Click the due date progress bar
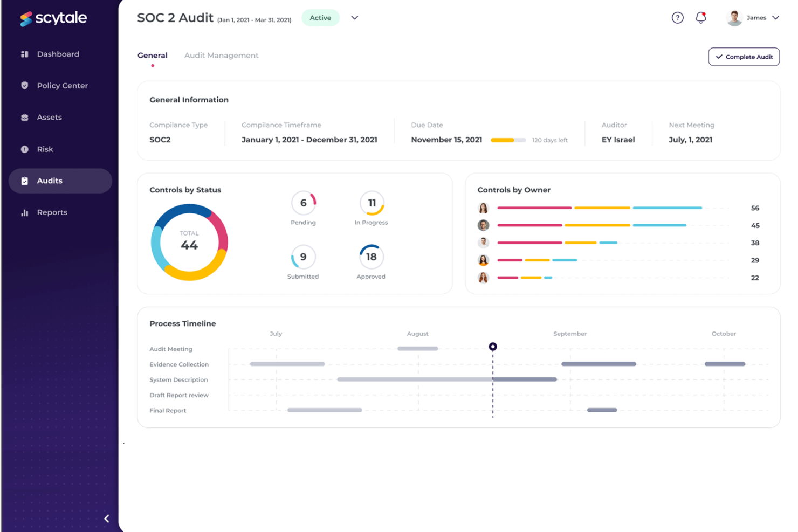The width and height of the screenshot is (798, 532). click(x=507, y=140)
